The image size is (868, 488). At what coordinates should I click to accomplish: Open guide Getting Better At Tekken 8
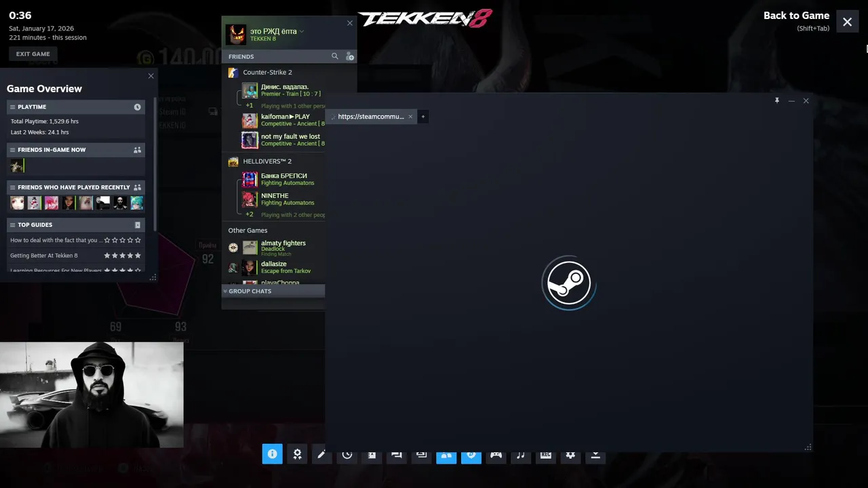44,256
